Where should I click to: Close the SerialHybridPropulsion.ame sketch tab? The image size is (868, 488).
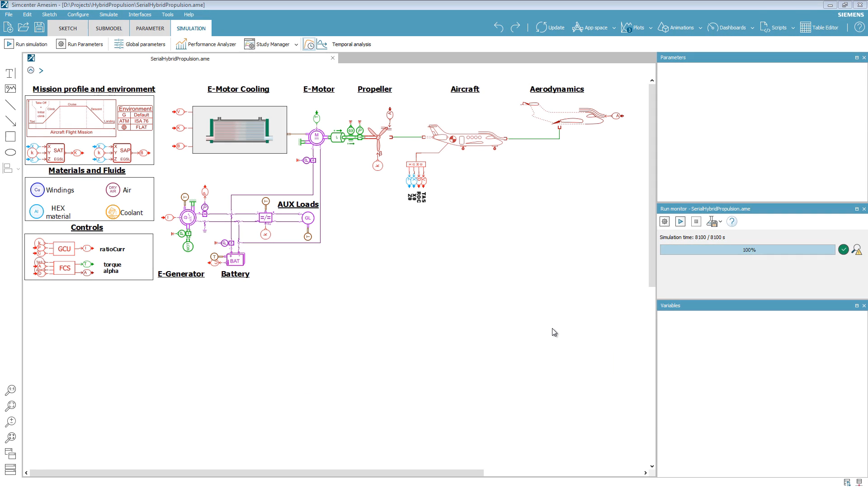(x=333, y=58)
